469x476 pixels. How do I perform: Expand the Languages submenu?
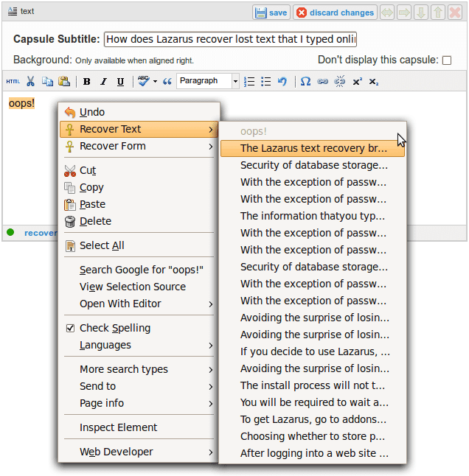pos(139,345)
